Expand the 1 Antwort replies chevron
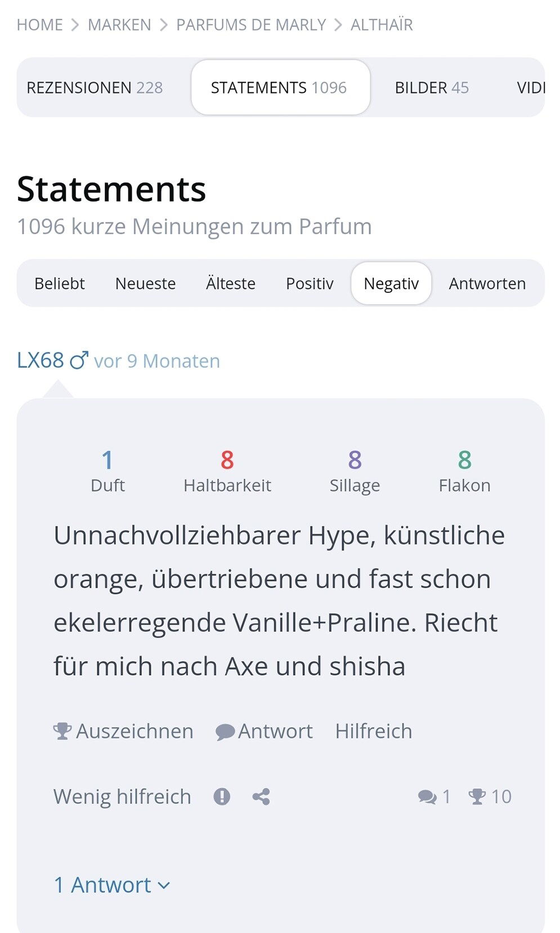This screenshot has height=933, width=560. pyautogui.click(x=164, y=885)
